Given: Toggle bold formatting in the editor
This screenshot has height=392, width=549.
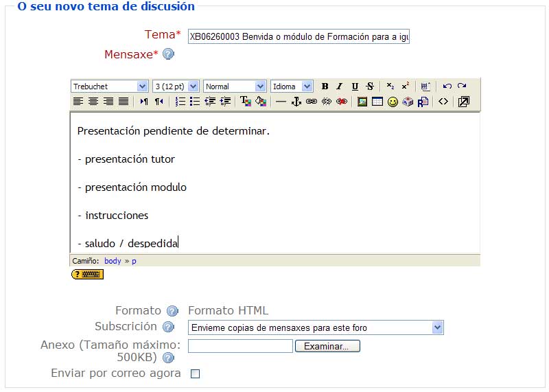Looking at the screenshot, I should (325, 87).
